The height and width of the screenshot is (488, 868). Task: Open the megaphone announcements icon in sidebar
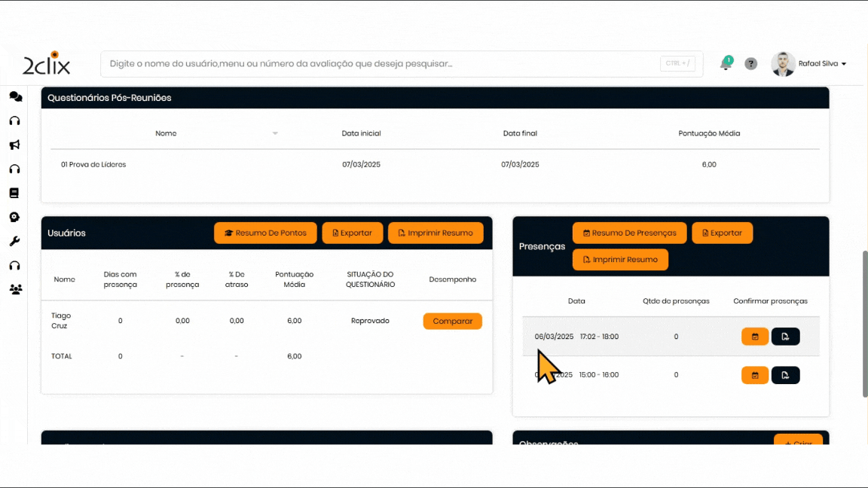[14, 145]
